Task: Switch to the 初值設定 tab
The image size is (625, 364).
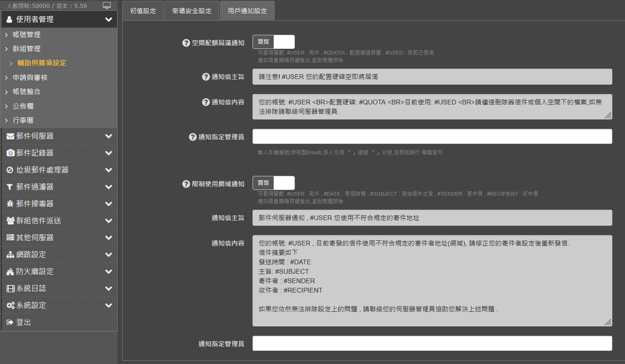Action: pyautogui.click(x=143, y=11)
